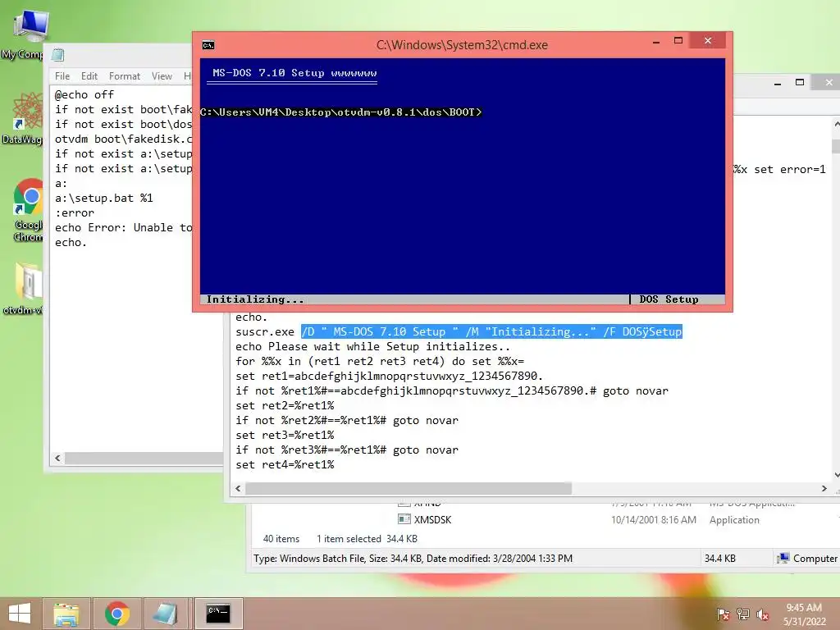Image resolution: width=840 pixels, height=630 pixels.
Task: Close the cmd.exe window
Action: pos(708,41)
